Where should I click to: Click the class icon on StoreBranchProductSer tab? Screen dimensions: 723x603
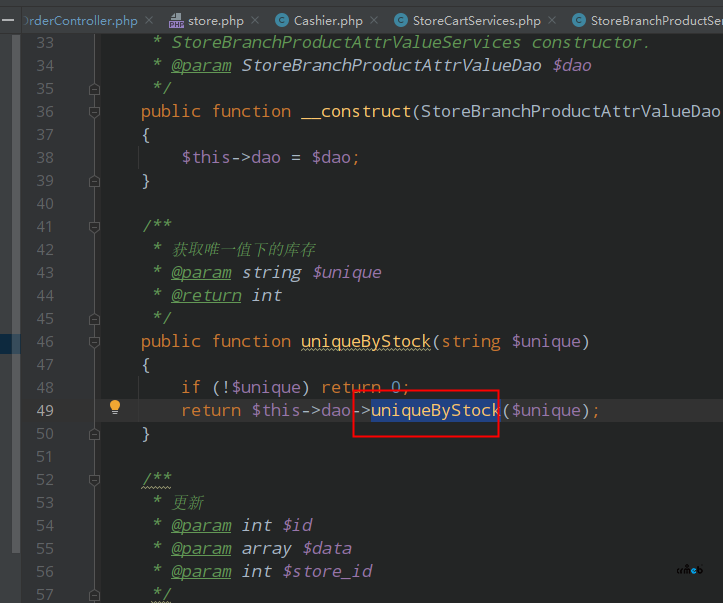tap(579, 20)
